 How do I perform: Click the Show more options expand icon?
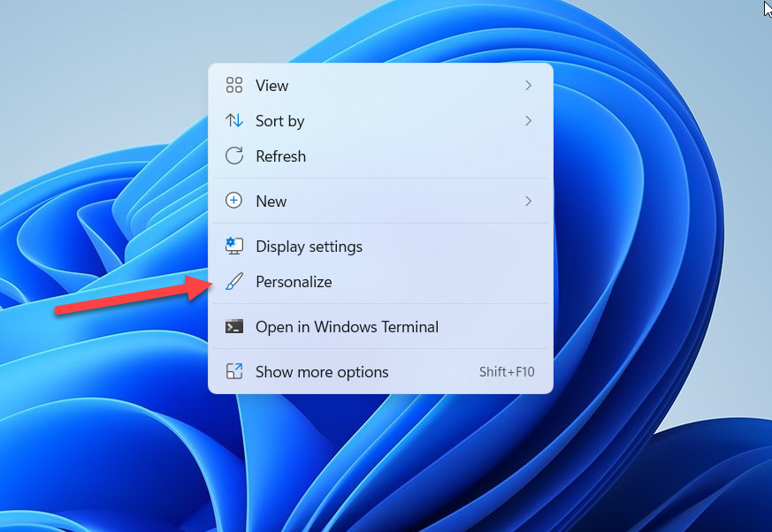click(x=234, y=372)
